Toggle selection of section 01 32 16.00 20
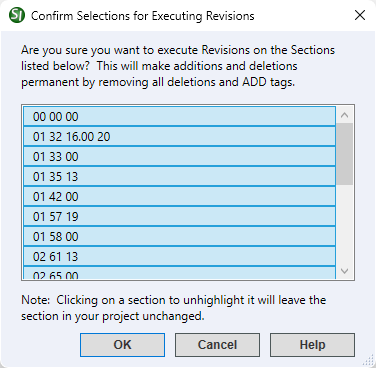376x368 pixels. click(179, 136)
